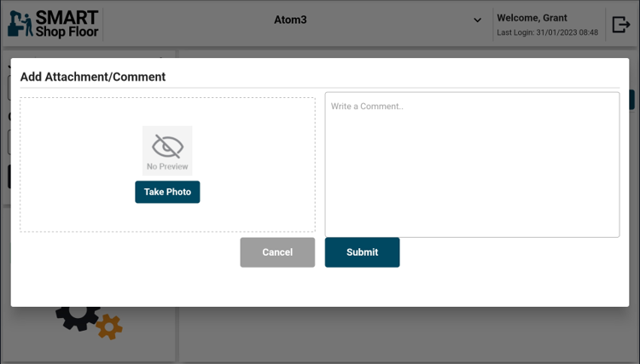Click the Last Login timestamp text
Screen dimensions: 640x364
547,32
